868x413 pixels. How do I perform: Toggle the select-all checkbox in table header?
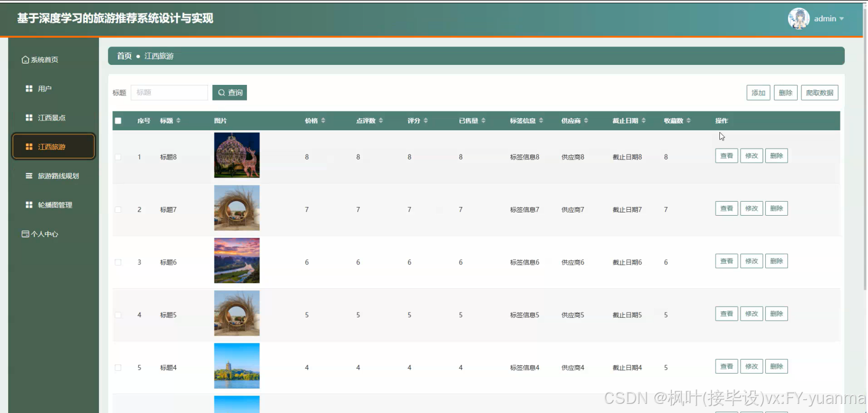(118, 121)
